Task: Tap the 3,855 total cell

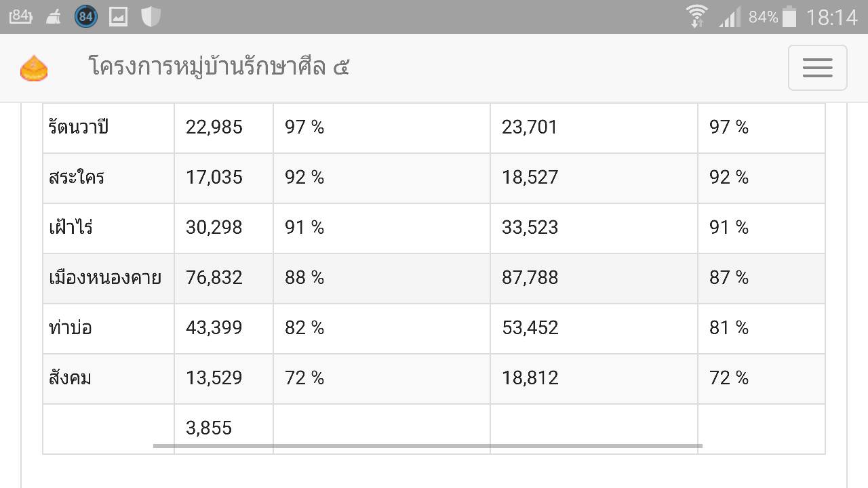Action: click(x=224, y=428)
